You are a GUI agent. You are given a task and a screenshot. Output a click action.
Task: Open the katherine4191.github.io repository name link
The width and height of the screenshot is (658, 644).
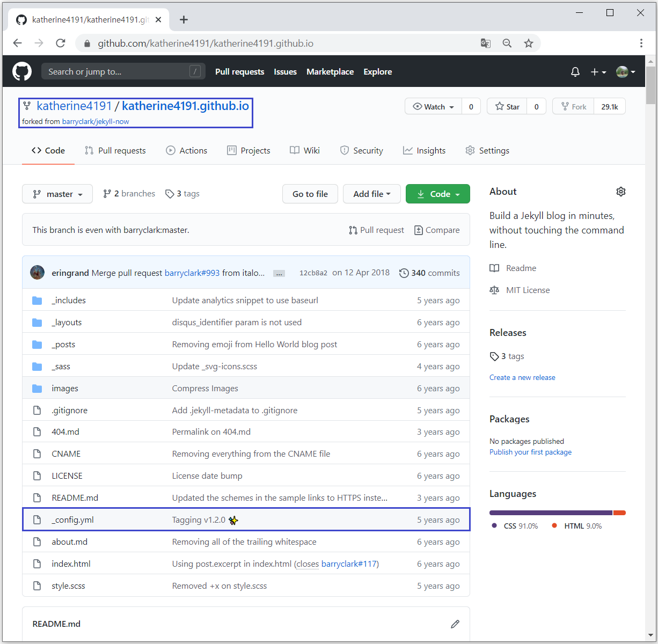[186, 106]
